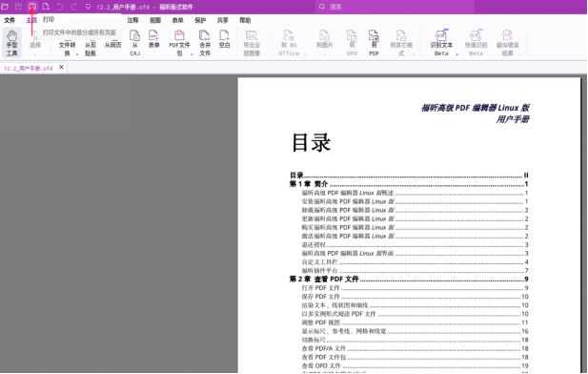Switch to the 注释 ribbon tab
The width and height of the screenshot is (588, 374).
coord(132,20)
